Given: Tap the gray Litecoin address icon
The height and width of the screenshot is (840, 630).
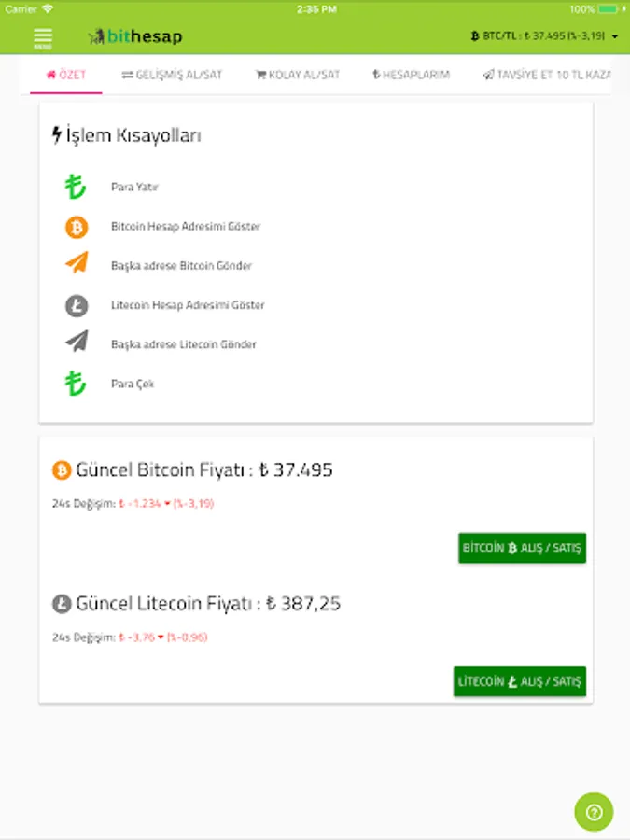Looking at the screenshot, I should tap(76, 305).
